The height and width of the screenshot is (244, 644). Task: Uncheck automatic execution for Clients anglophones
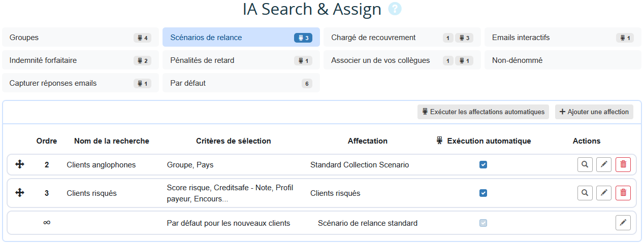484,164
